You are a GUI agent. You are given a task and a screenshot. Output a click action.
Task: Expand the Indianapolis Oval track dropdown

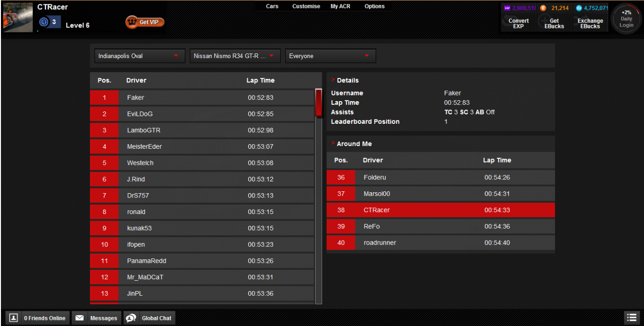pyautogui.click(x=140, y=56)
